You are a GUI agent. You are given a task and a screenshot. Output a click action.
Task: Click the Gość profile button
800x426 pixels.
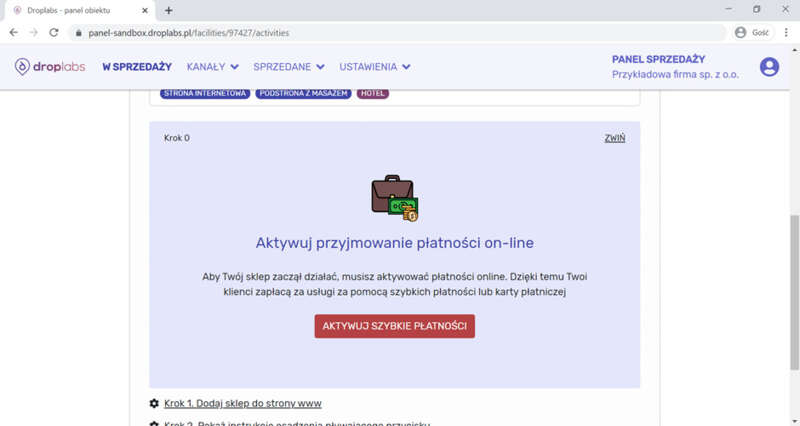(752, 32)
